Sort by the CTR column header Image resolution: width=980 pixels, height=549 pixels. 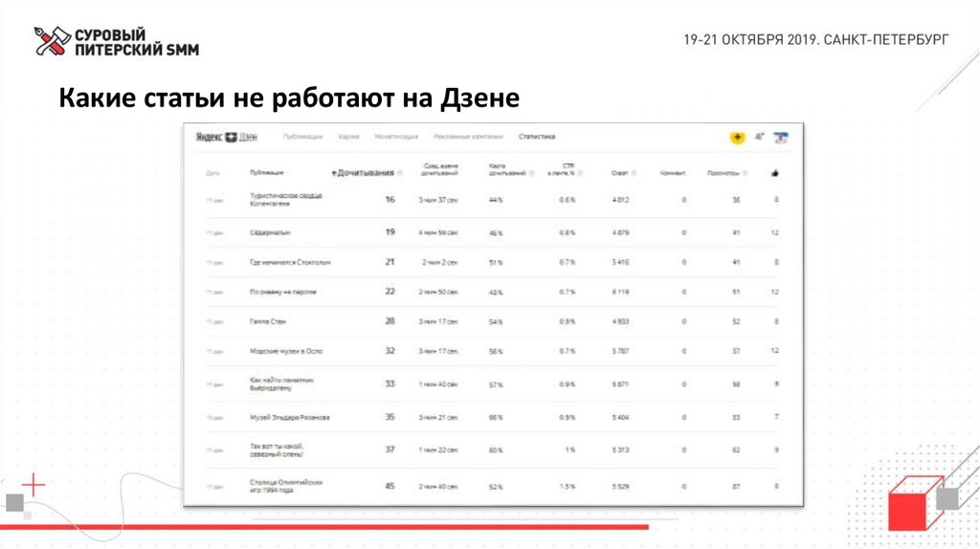tap(563, 169)
